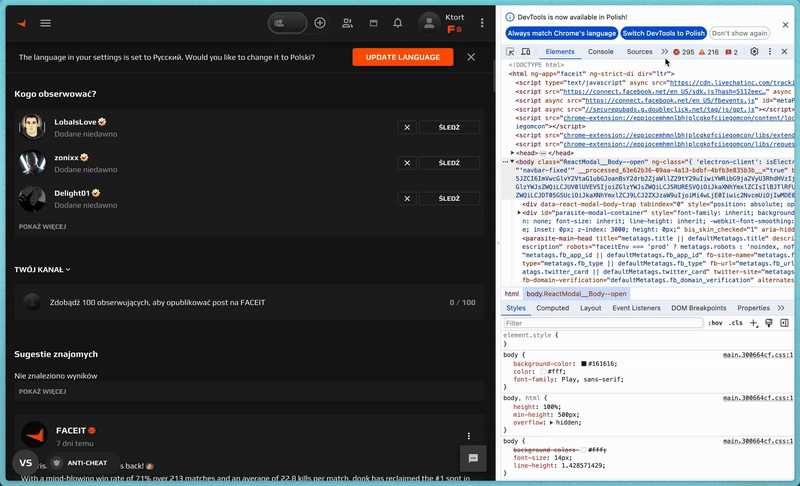Screen dimensions: 800x486
Task: Toggle the DevTools device toolbar
Action: (x=526, y=52)
